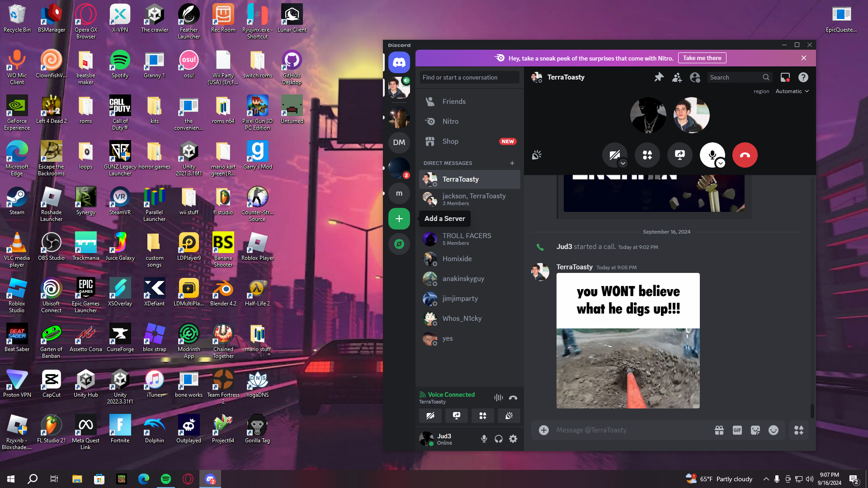
Task: Open activities in Voice Connected panel
Action: click(482, 416)
